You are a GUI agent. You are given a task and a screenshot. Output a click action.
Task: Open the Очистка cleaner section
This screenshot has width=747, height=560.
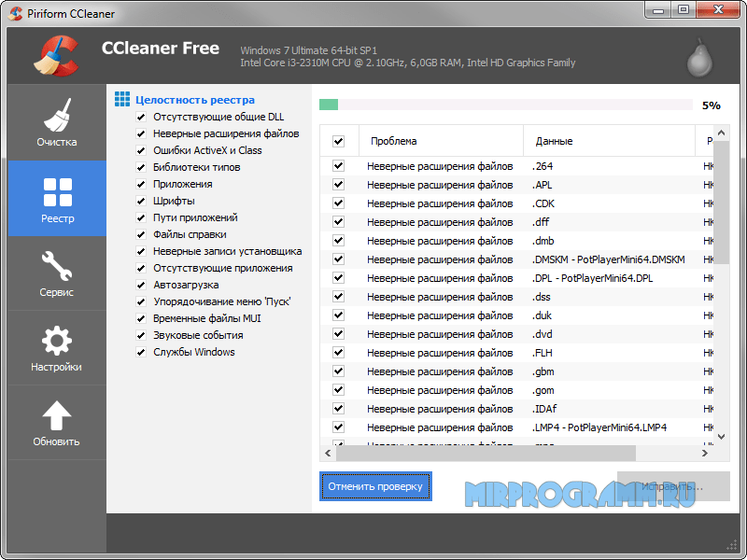(x=57, y=122)
